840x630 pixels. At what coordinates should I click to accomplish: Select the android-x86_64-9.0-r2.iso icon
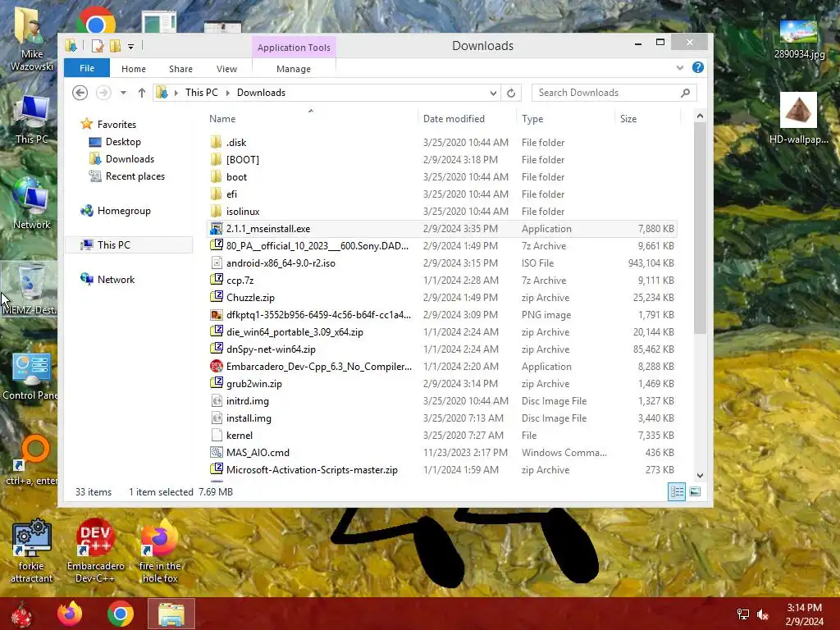tap(216, 263)
